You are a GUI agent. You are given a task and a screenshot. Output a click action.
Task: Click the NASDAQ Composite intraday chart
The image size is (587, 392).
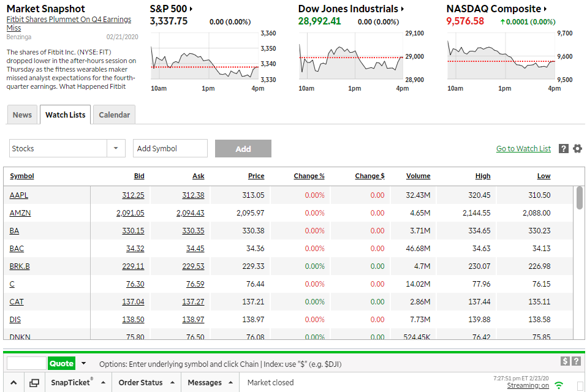[x=501, y=56]
